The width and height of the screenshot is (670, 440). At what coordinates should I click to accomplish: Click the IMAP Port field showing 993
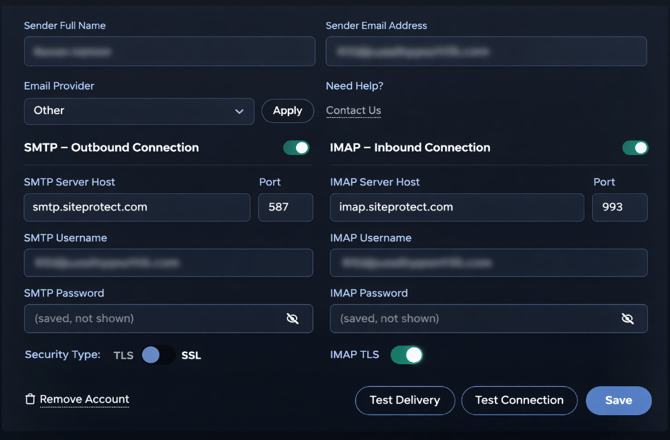coord(619,207)
